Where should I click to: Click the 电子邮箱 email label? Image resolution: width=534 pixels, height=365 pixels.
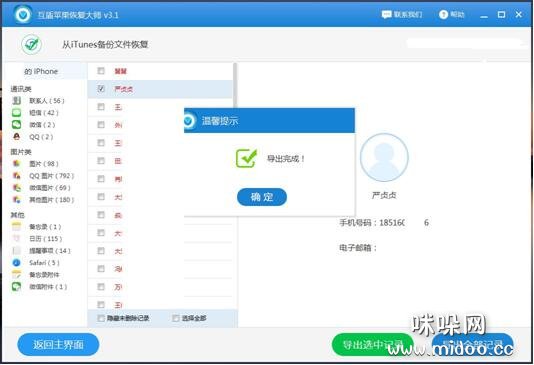click(358, 248)
